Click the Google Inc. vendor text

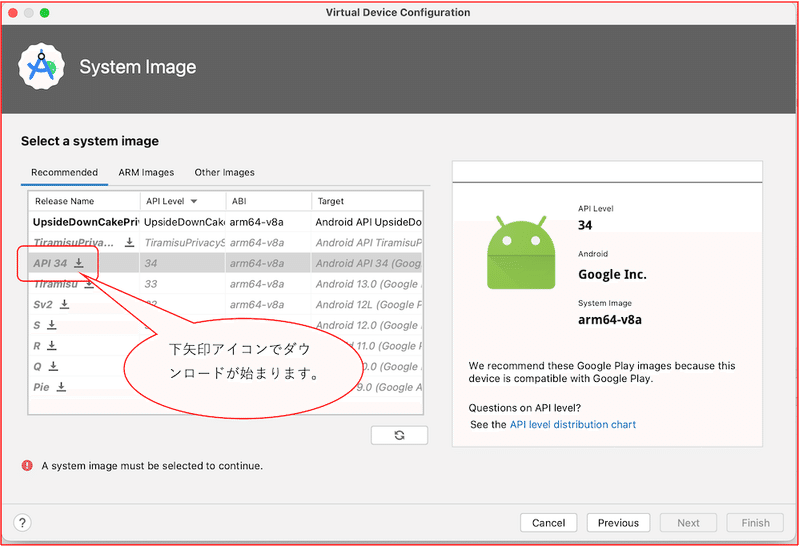(612, 275)
